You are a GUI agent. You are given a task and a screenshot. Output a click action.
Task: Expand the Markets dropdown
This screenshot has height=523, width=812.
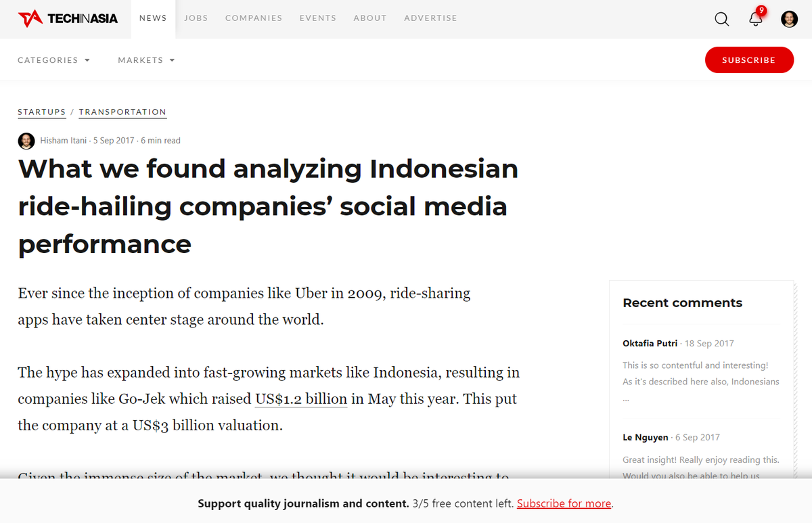pyautogui.click(x=146, y=60)
